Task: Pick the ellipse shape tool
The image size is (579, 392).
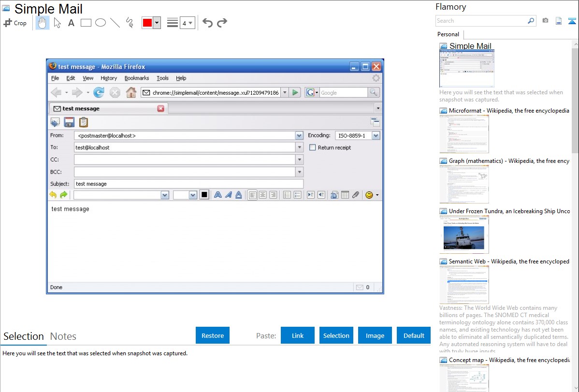Action: click(x=100, y=23)
